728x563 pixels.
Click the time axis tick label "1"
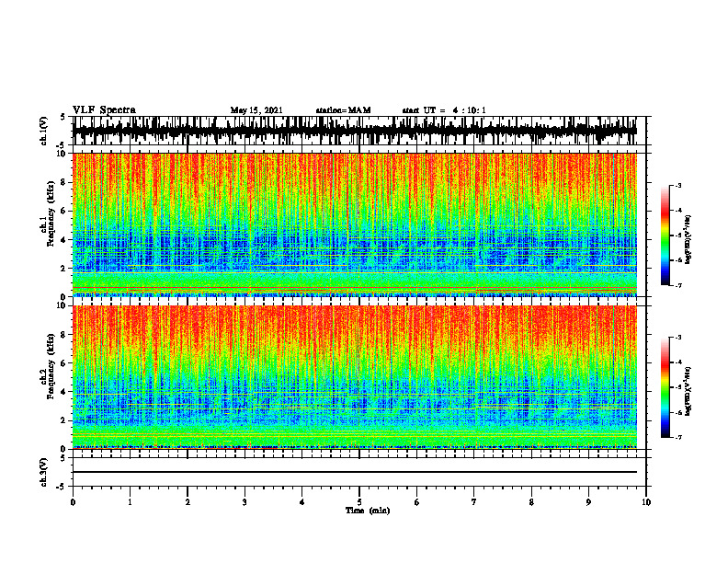click(x=130, y=502)
